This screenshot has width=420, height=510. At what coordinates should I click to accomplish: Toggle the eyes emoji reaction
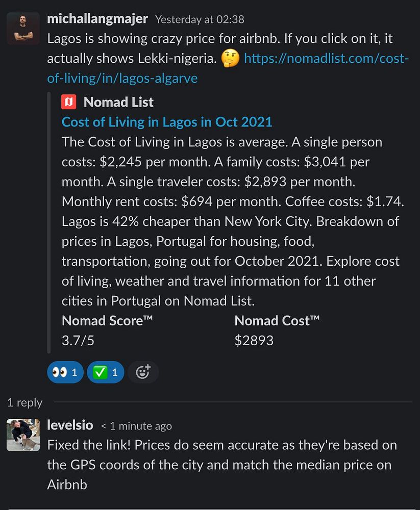tap(65, 372)
